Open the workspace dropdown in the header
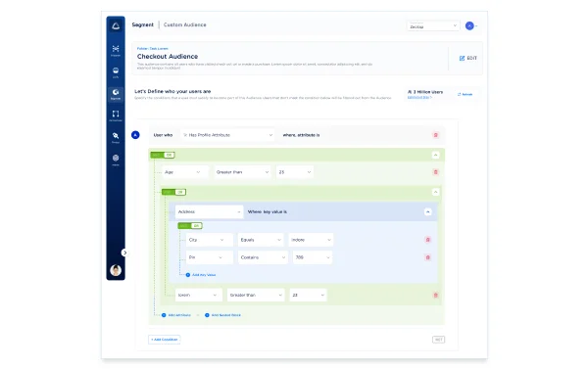This screenshot has width=588, height=369. click(433, 25)
